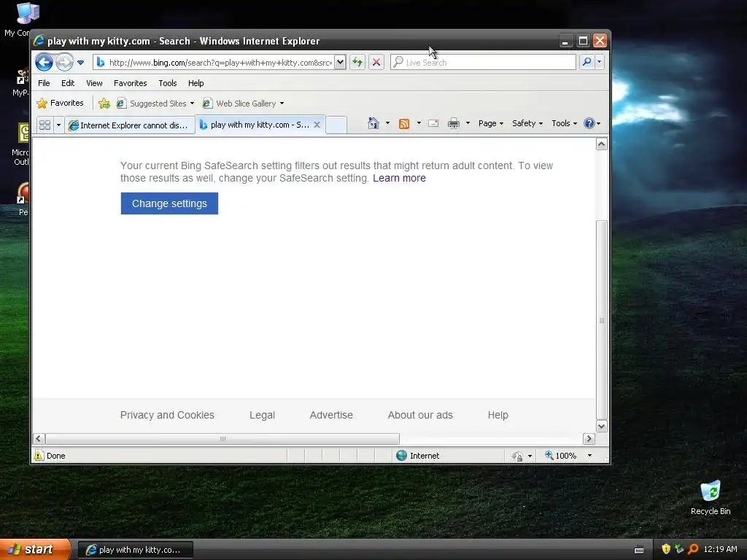Click the RSS feeds icon
This screenshot has width=747, height=560.
404,124
